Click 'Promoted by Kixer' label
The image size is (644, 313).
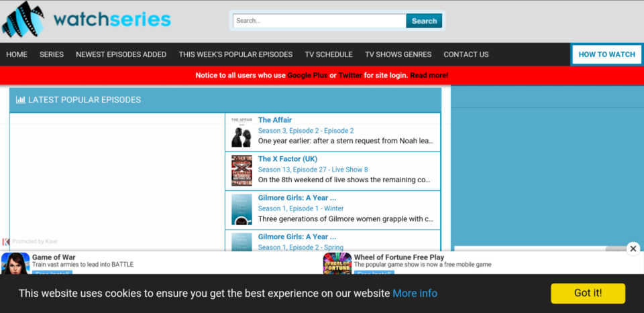[35, 242]
